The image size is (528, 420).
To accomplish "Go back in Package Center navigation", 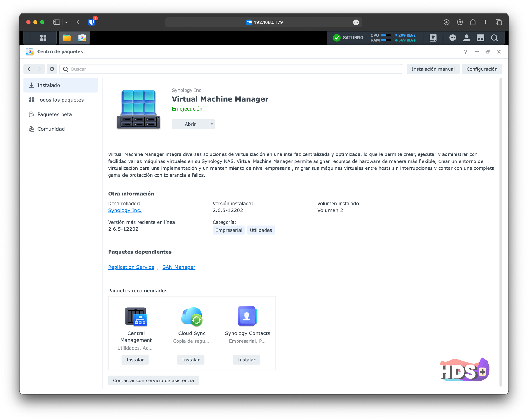I will (x=29, y=69).
